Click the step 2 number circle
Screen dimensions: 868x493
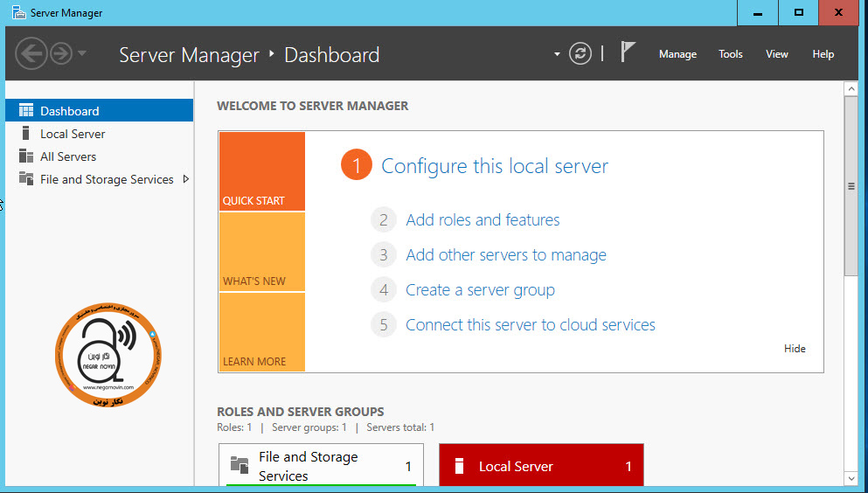pos(384,220)
